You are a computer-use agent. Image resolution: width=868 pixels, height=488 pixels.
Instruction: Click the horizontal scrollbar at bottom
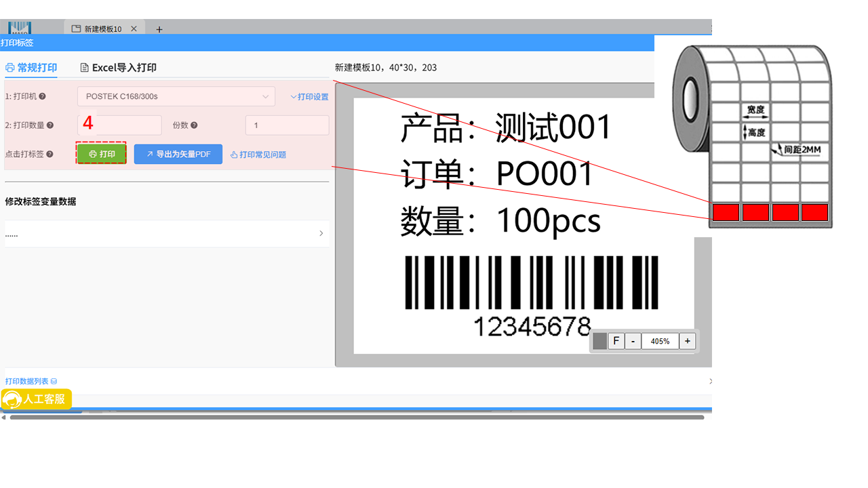pos(357,418)
